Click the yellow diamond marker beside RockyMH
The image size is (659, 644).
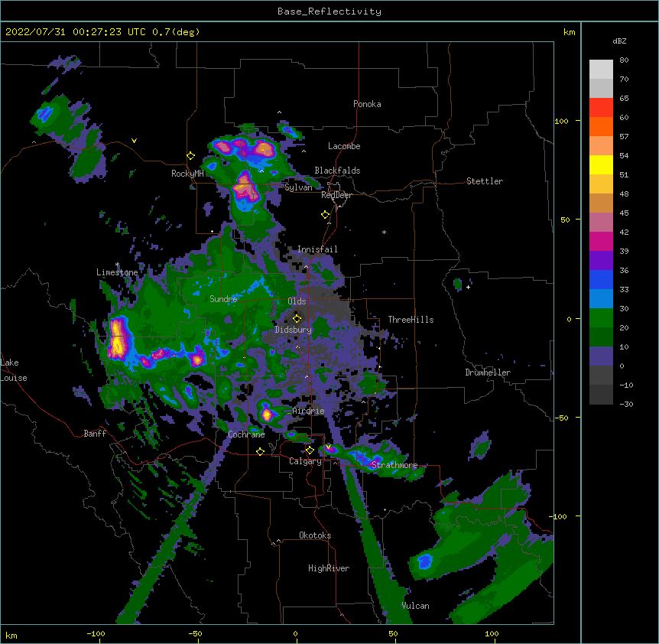[190, 155]
